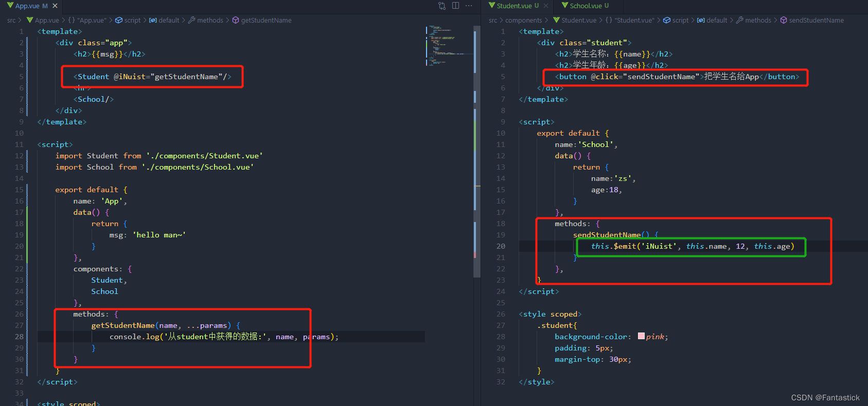Open sendStudentName breadcrumb
The width and height of the screenshot is (868, 406).
(812, 20)
